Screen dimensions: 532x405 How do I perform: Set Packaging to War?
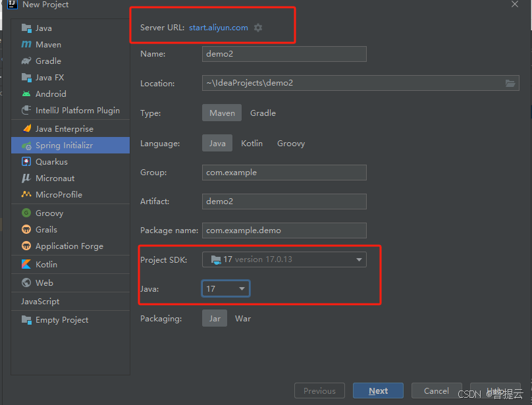point(243,318)
